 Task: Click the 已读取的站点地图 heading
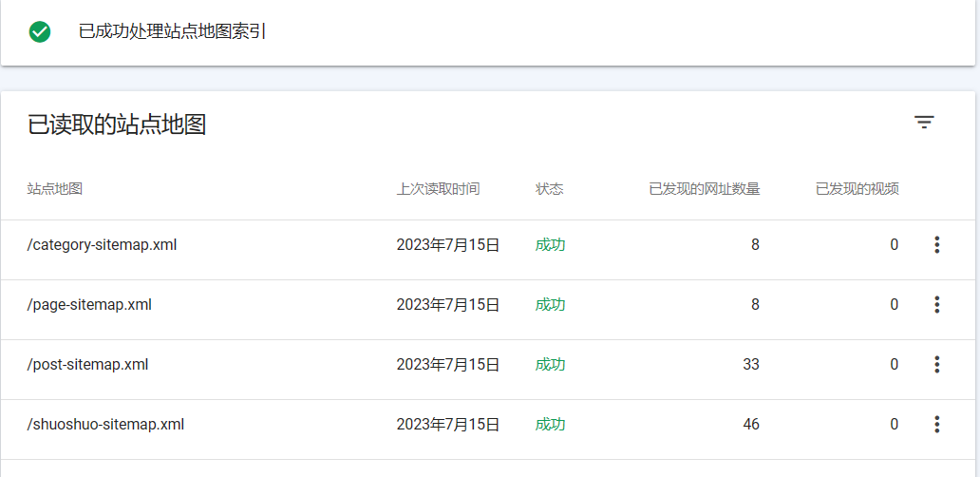click(x=117, y=125)
